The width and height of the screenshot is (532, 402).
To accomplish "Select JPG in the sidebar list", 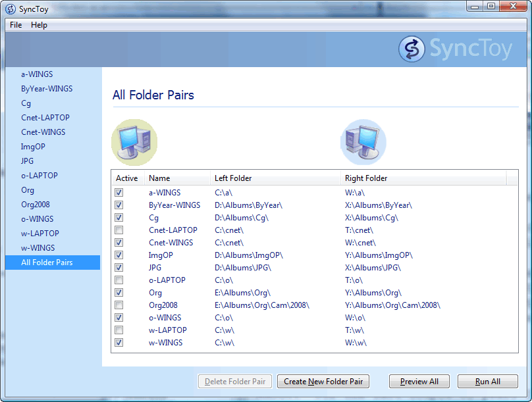I will tap(27, 161).
